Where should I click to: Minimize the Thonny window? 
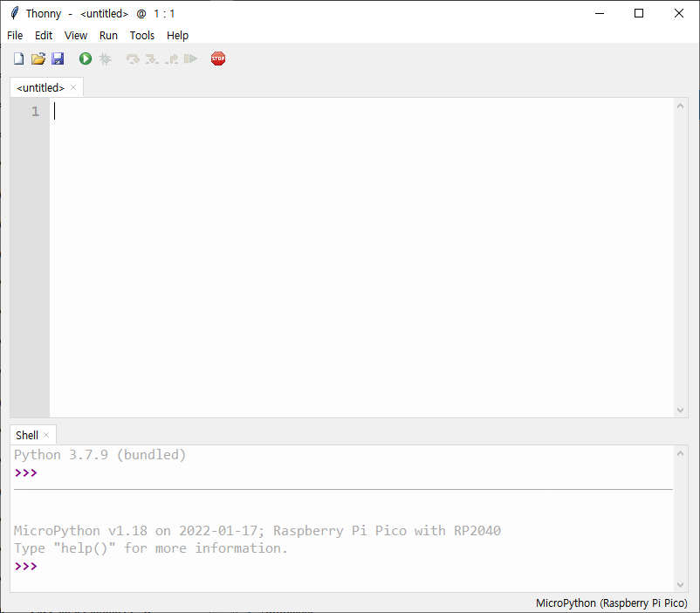pos(600,13)
